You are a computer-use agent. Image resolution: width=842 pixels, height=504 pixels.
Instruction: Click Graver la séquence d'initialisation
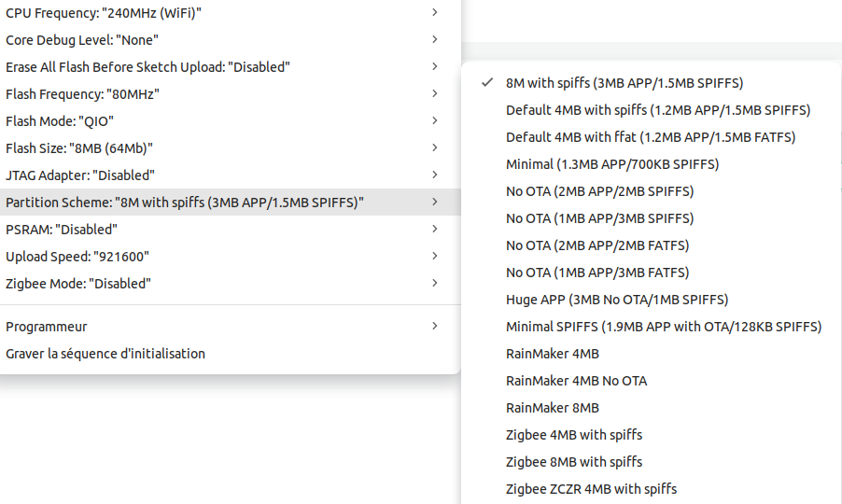pos(105,354)
